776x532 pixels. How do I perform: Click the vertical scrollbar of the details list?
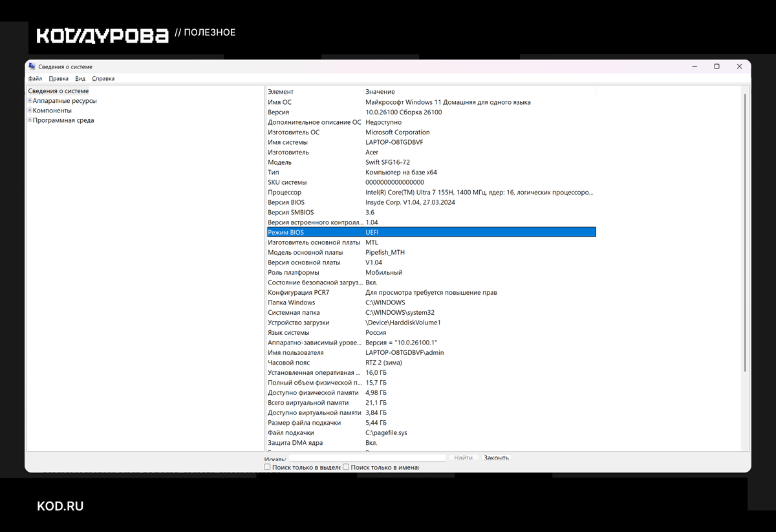[746, 233]
